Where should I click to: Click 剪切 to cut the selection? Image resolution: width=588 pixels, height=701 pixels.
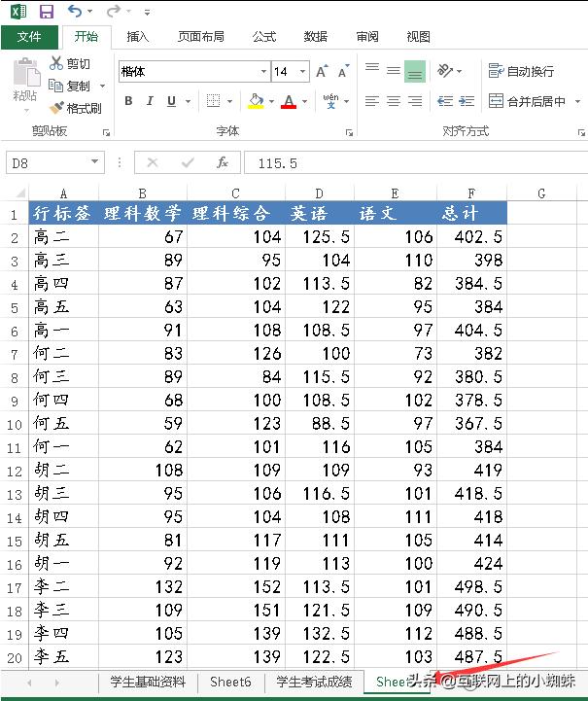click(70, 63)
